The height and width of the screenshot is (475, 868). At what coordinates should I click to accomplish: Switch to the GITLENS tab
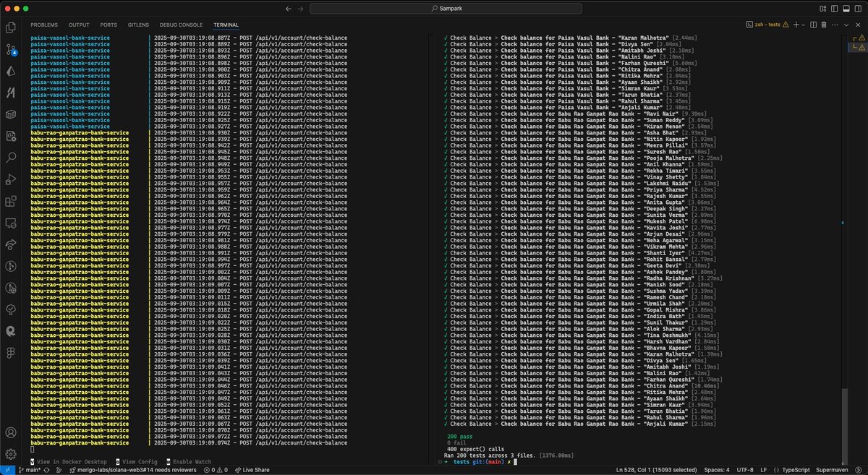[x=138, y=25]
